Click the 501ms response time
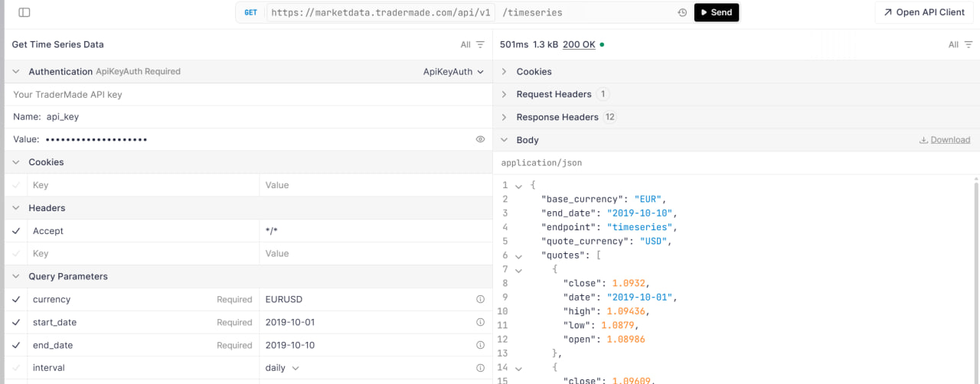The height and width of the screenshot is (384, 980). [514, 44]
